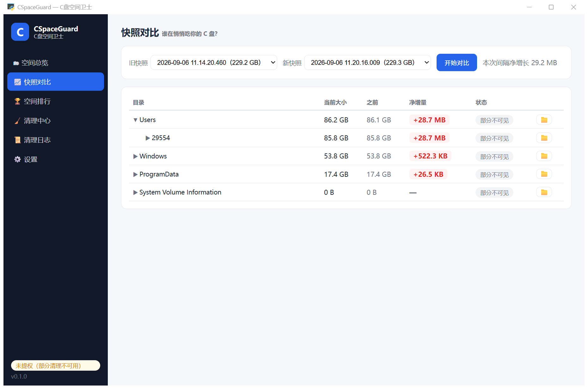
Task: Open folder for Windows row
Action: coord(544,156)
